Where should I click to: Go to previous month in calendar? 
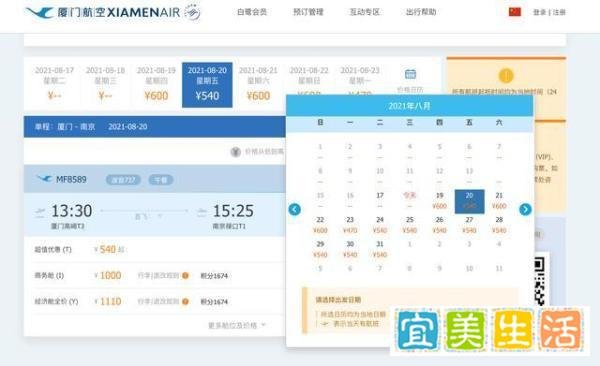pyautogui.click(x=294, y=209)
